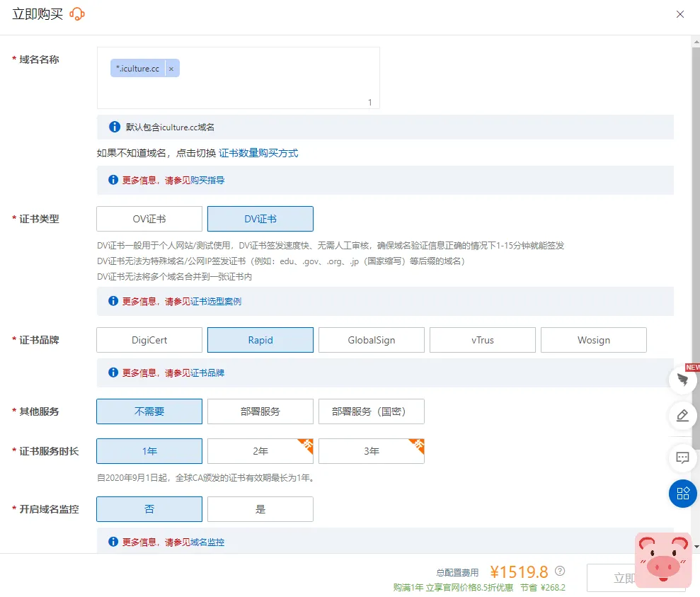The width and height of the screenshot is (700, 597).
Task: Open the 证书品牌 info link
Action: (207, 373)
